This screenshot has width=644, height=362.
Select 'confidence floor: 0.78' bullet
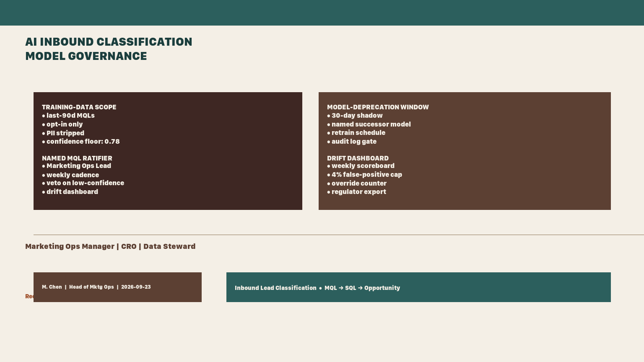click(x=81, y=142)
